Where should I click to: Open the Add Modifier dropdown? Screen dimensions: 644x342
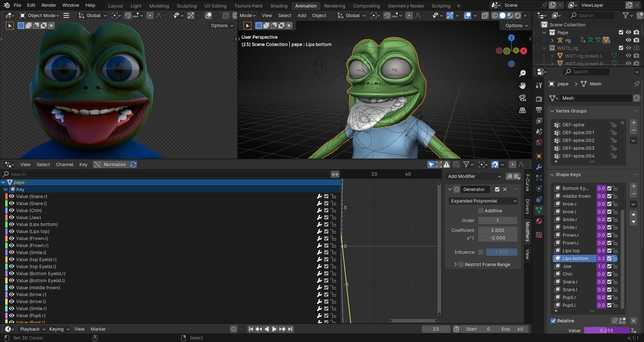pyautogui.click(x=474, y=176)
